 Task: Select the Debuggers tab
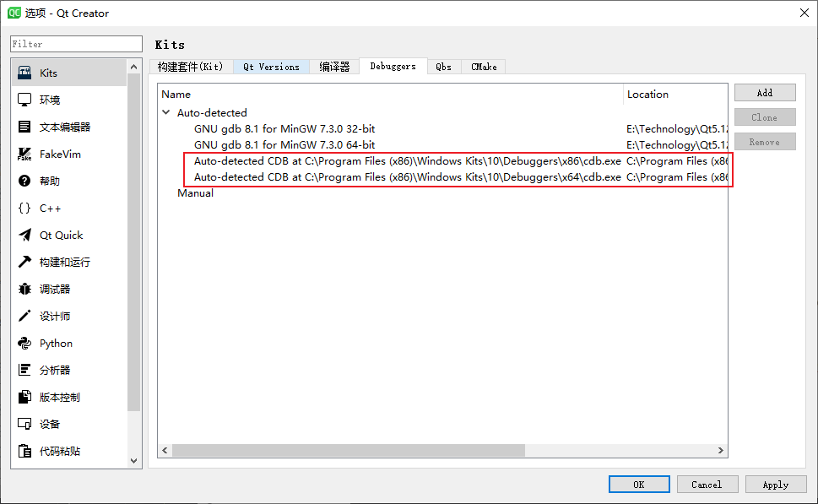tap(393, 66)
